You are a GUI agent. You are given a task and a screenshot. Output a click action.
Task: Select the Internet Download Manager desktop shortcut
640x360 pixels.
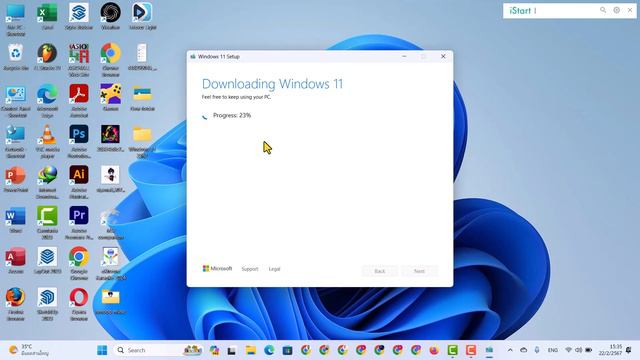[x=47, y=182]
